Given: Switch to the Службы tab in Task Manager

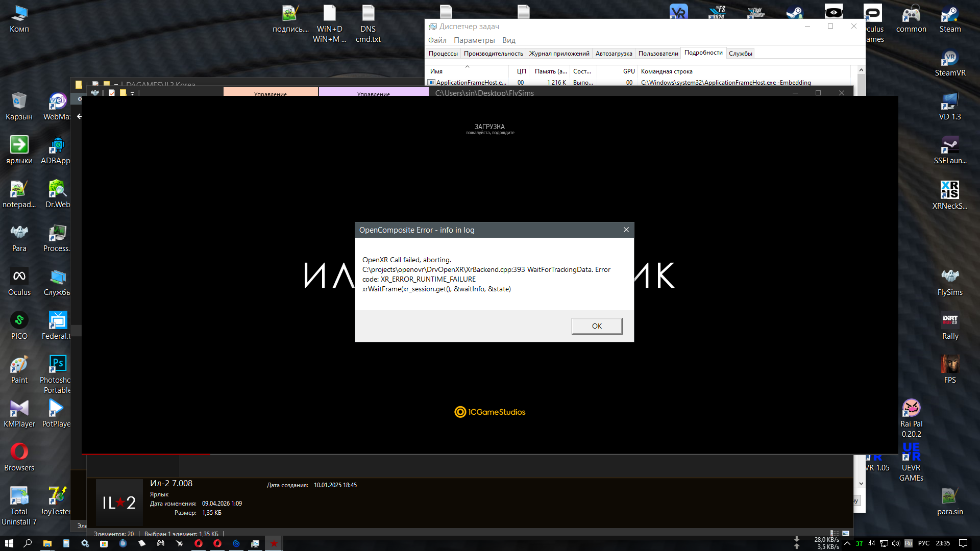Looking at the screenshot, I should (740, 54).
